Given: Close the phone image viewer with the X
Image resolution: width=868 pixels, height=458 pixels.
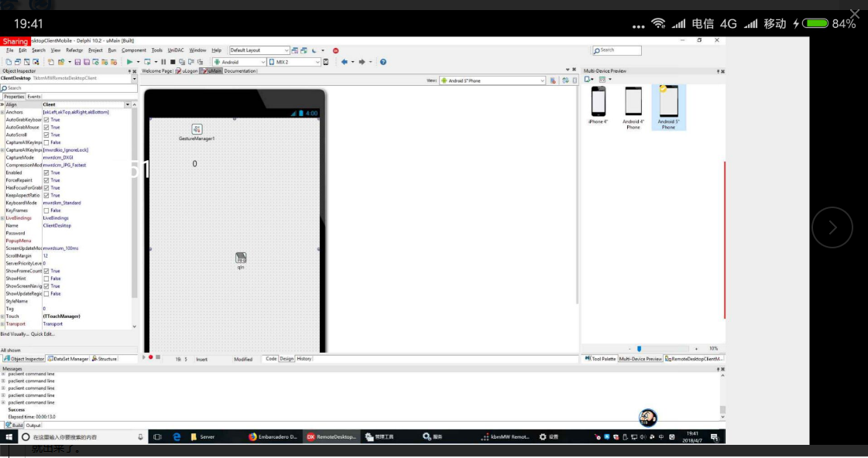Looking at the screenshot, I should point(855,14).
